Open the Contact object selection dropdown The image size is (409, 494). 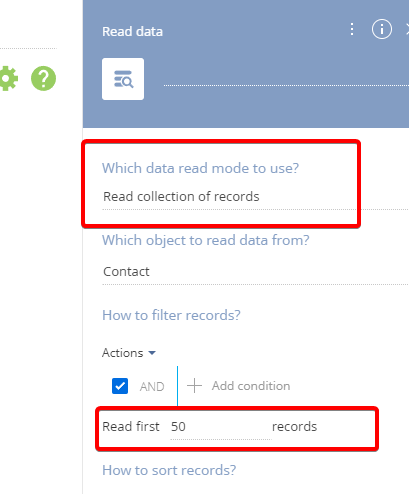[x=255, y=272]
